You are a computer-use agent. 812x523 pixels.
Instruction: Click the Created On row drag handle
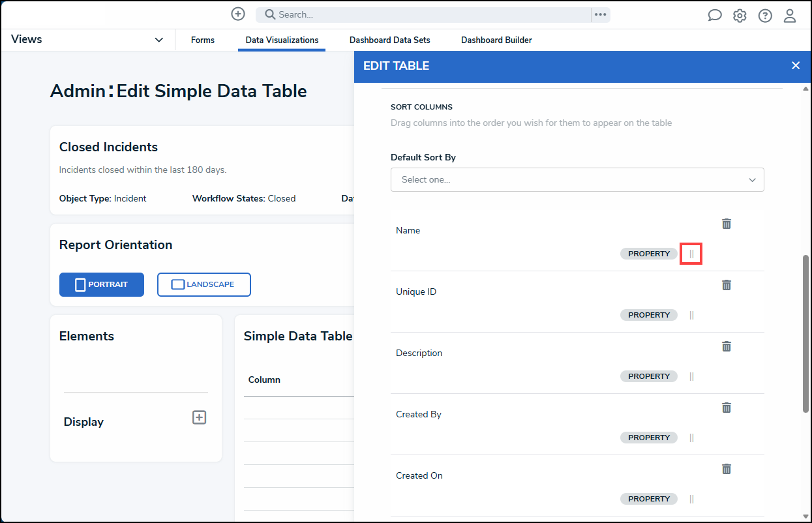click(691, 499)
